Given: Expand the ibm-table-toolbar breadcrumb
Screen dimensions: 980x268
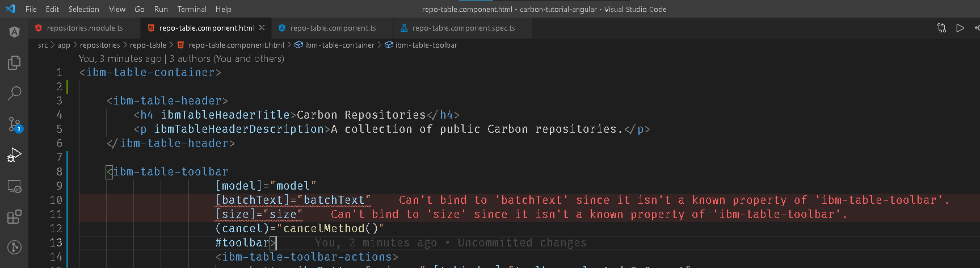Looking at the screenshot, I should tap(426, 45).
